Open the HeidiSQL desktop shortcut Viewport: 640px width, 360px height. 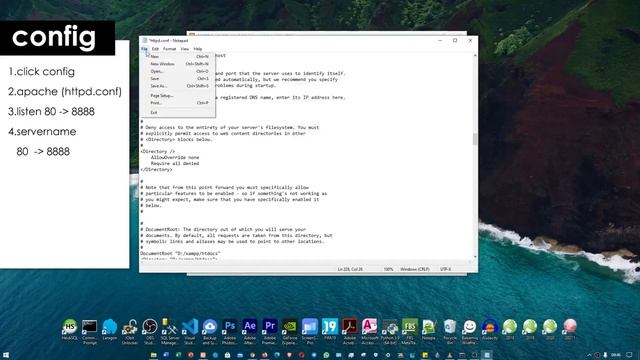[x=69, y=330]
